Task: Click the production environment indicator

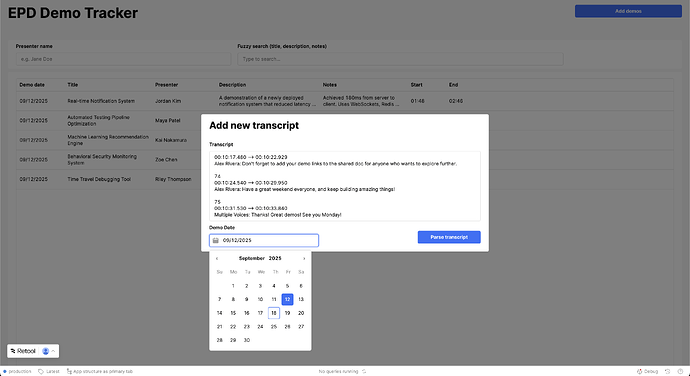Action: coord(17,372)
